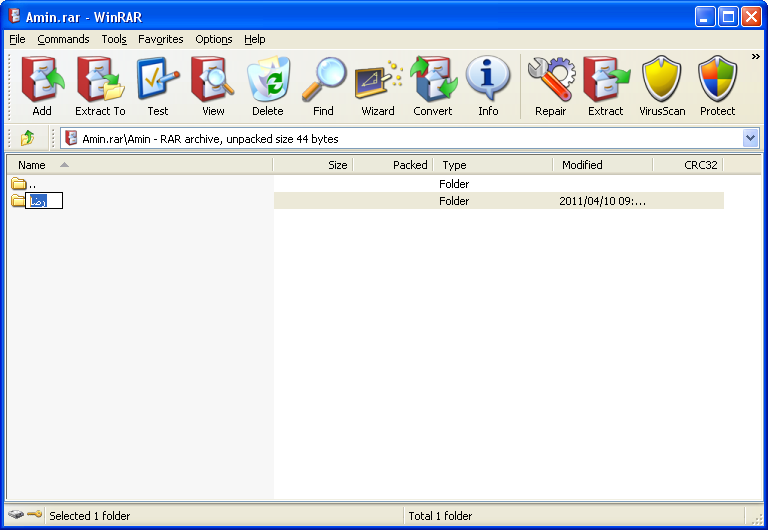Click the Add archive toolbar icon

coord(42,85)
